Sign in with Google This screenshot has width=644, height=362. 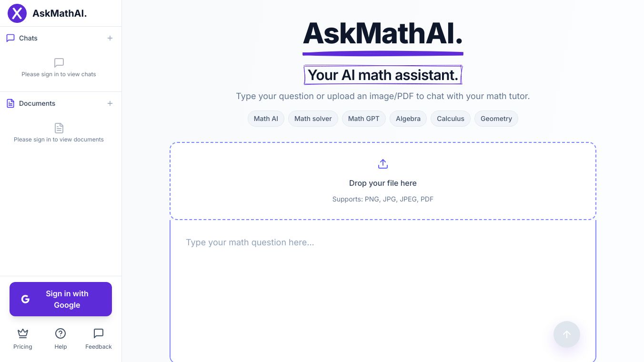click(x=60, y=299)
